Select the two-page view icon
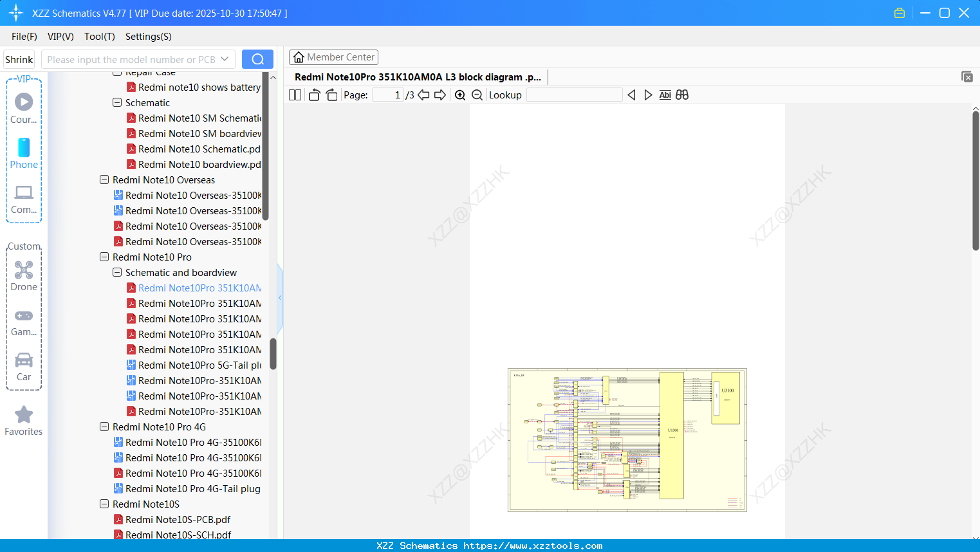Screen dimensions: 980x552 [x=294, y=95]
